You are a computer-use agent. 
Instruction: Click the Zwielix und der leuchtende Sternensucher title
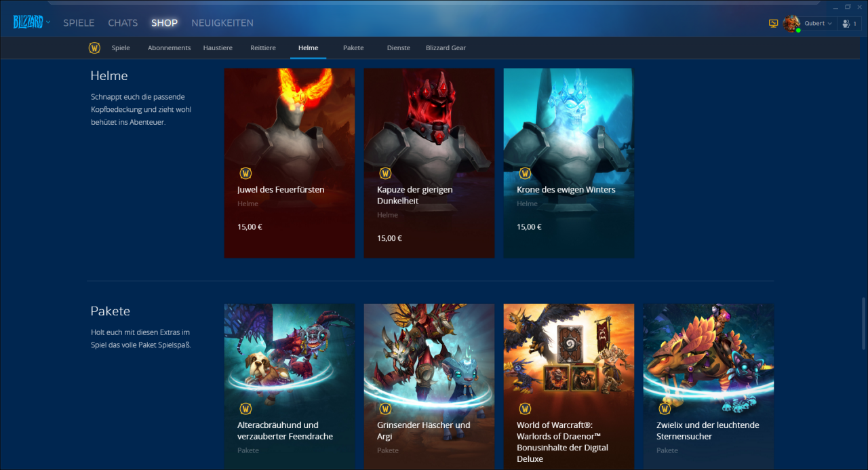click(707, 431)
